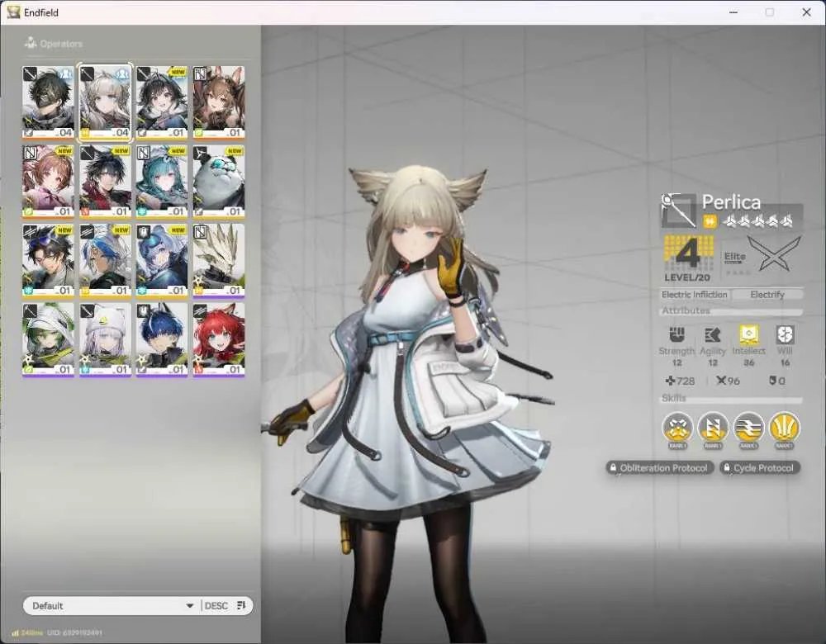Click the defense shield icon next to 0

[771, 381]
